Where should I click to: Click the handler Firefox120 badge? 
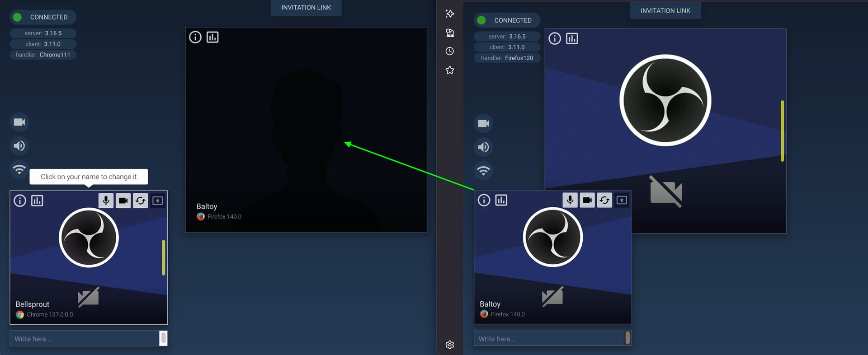(x=507, y=58)
